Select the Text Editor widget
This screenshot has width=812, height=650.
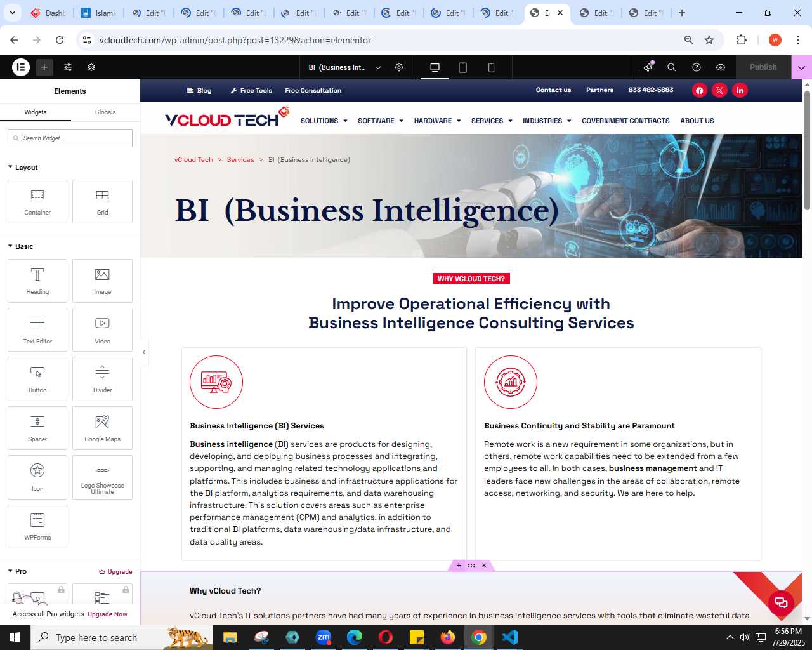click(x=37, y=329)
